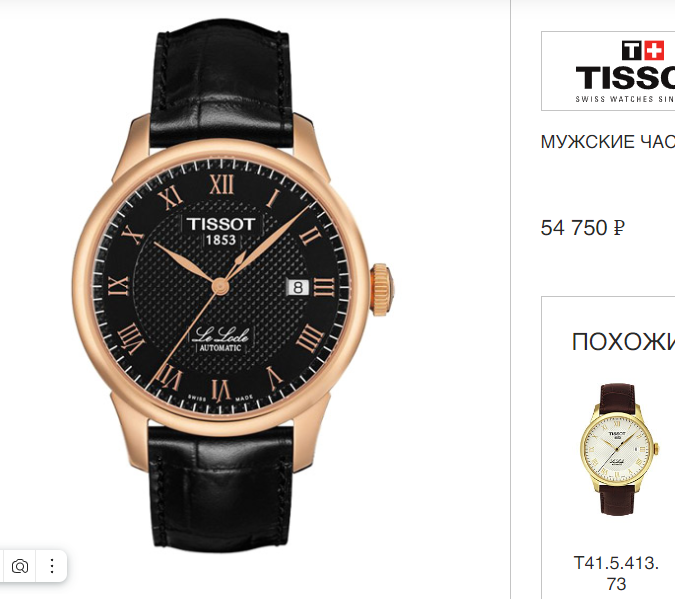Click the upper black leather strap
675x599 pixels.
[x=223, y=84]
